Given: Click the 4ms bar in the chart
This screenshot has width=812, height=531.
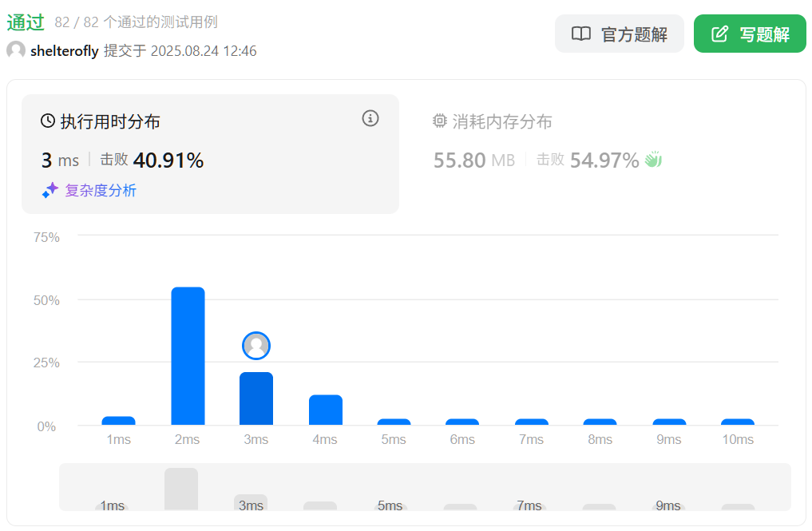Looking at the screenshot, I should 326,410.
